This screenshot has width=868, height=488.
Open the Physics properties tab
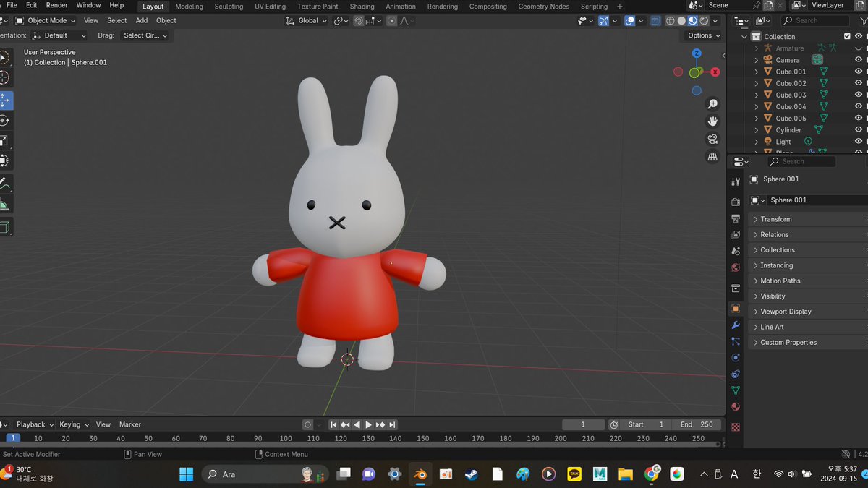coord(736,357)
